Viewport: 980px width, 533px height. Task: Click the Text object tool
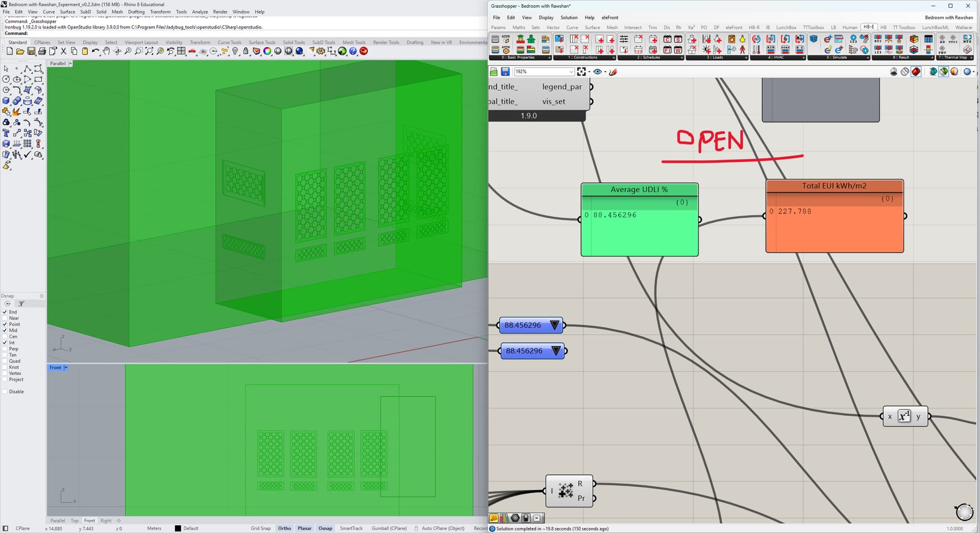coord(6,133)
